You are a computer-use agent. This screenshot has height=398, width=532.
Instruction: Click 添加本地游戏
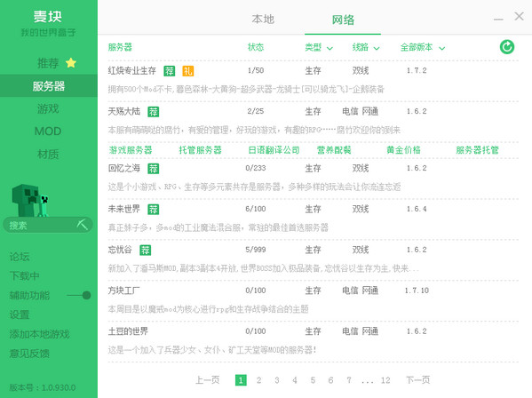(x=39, y=334)
